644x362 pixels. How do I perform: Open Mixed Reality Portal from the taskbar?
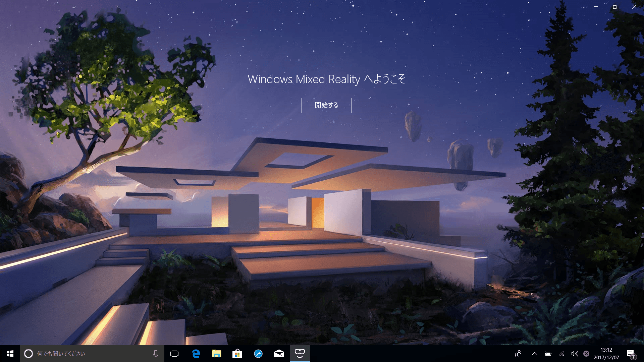coord(300,353)
